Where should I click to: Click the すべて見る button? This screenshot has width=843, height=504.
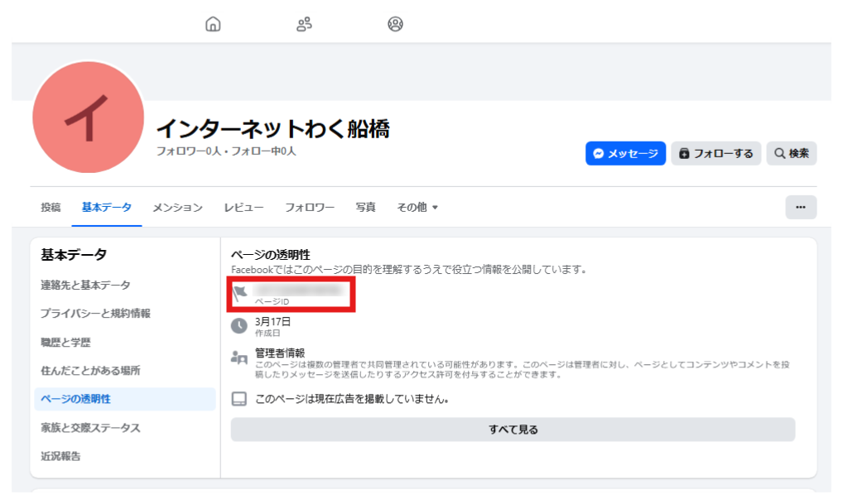coord(513,430)
